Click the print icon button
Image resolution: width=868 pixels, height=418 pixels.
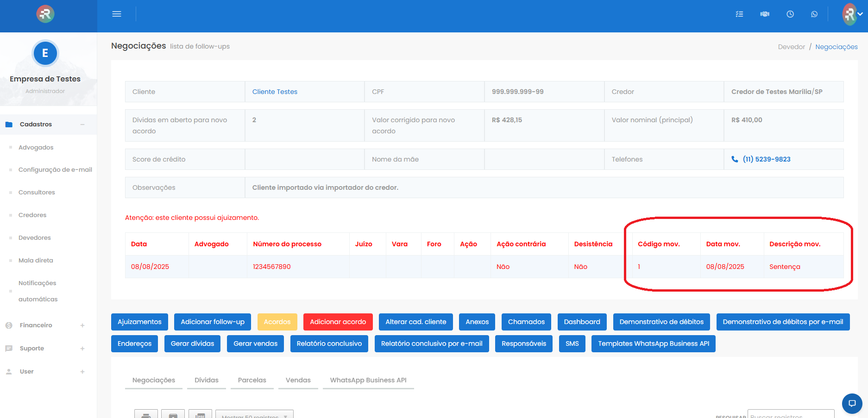146,414
